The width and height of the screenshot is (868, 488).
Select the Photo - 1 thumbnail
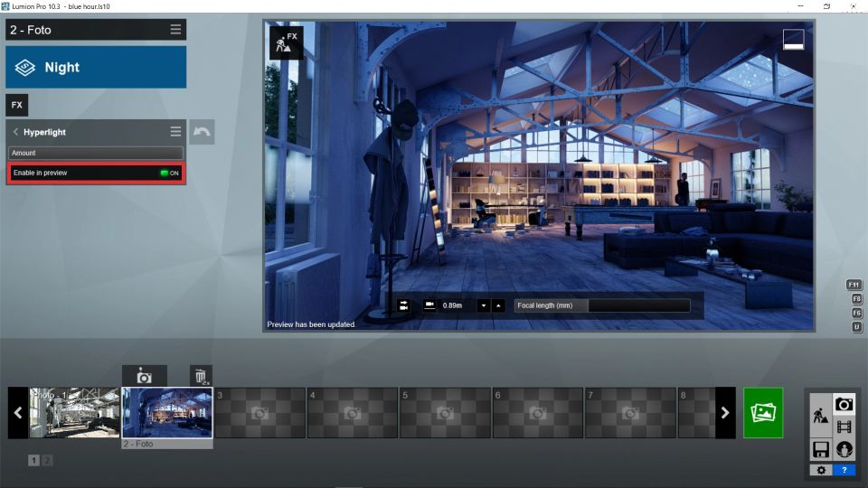click(x=75, y=413)
